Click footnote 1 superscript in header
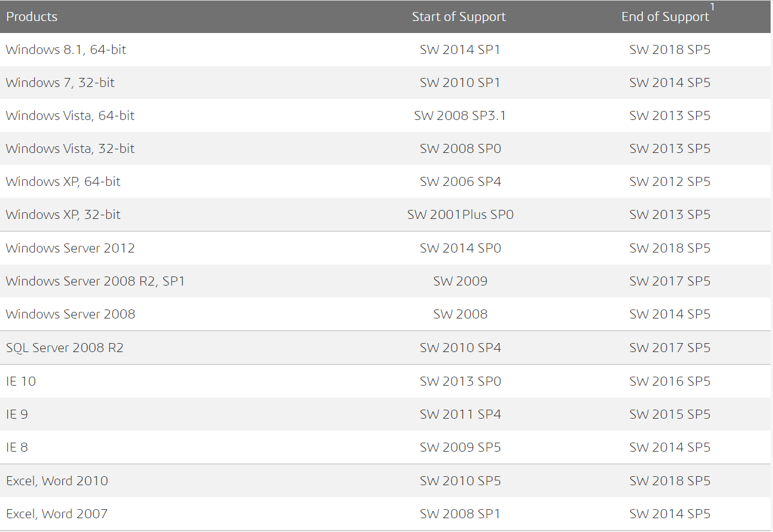The height and width of the screenshot is (532, 773). coord(712,7)
